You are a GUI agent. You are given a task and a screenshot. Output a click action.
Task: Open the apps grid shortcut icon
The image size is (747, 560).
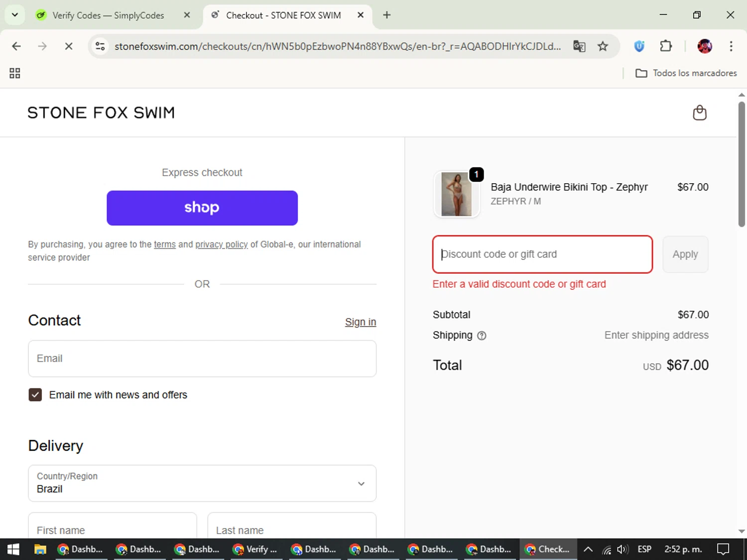(x=15, y=73)
